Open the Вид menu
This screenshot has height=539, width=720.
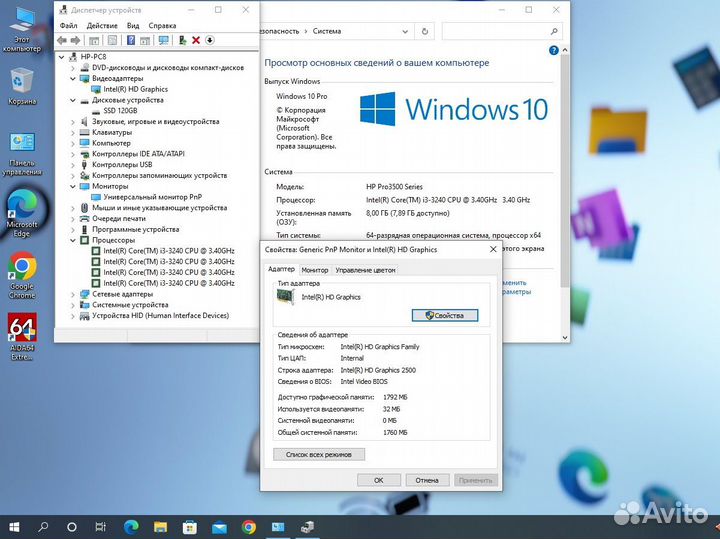pos(133,26)
